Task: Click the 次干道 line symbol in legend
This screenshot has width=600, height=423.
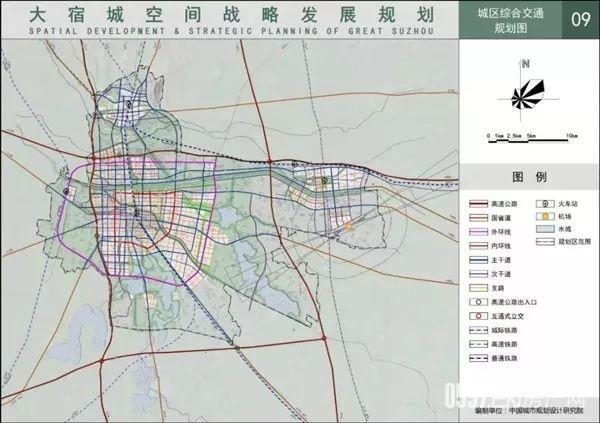Action: [x=478, y=274]
